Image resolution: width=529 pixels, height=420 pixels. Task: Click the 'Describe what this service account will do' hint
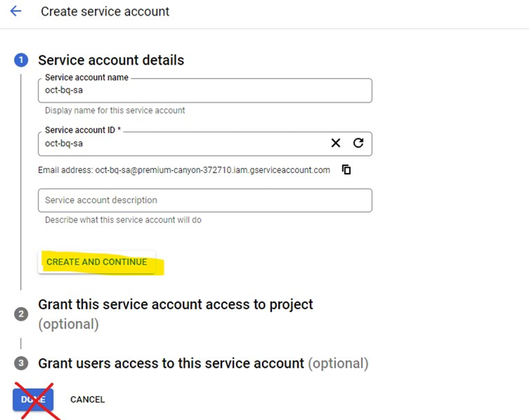click(x=123, y=220)
